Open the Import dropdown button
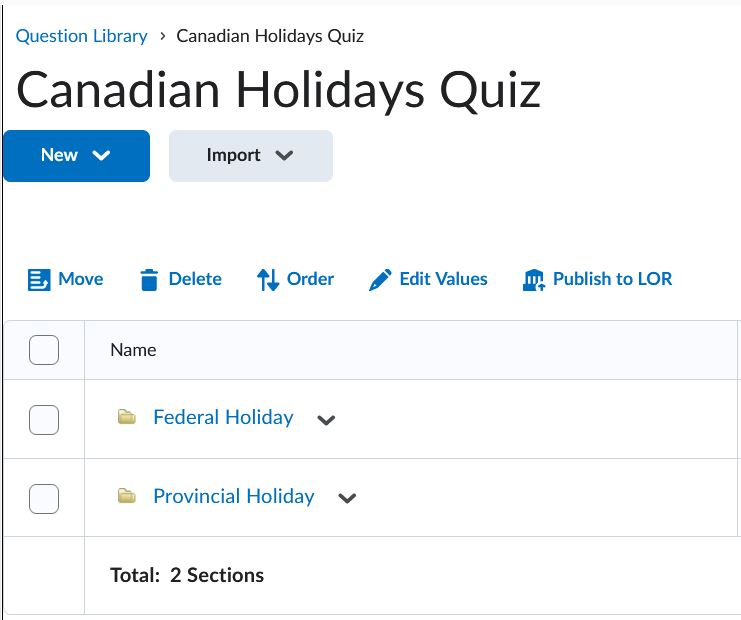741x620 pixels. (250, 155)
